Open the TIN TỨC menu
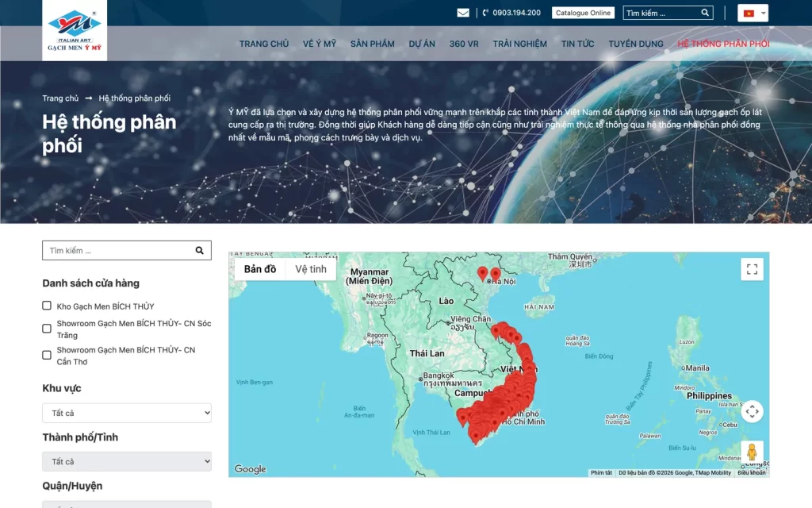Image resolution: width=812 pixels, height=508 pixels. [x=577, y=44]
